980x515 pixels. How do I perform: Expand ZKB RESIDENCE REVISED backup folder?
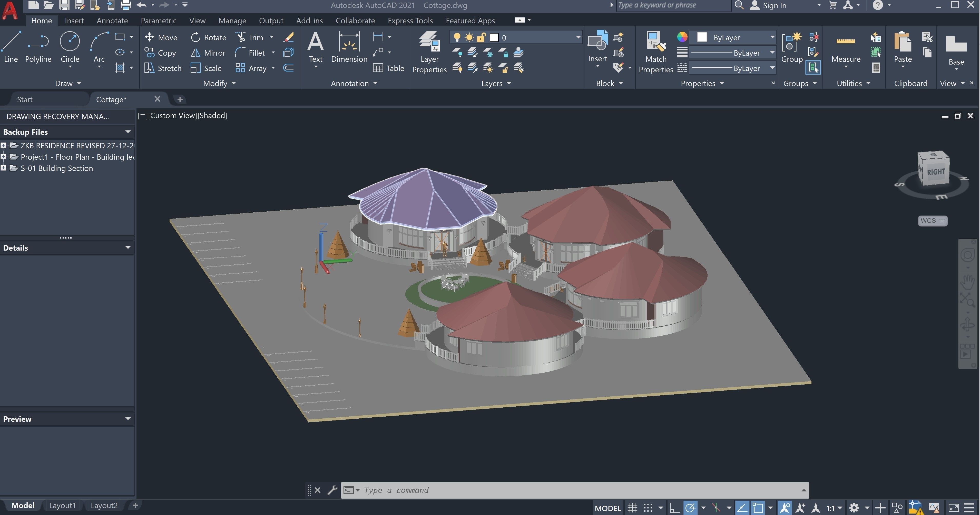[3, 145]
